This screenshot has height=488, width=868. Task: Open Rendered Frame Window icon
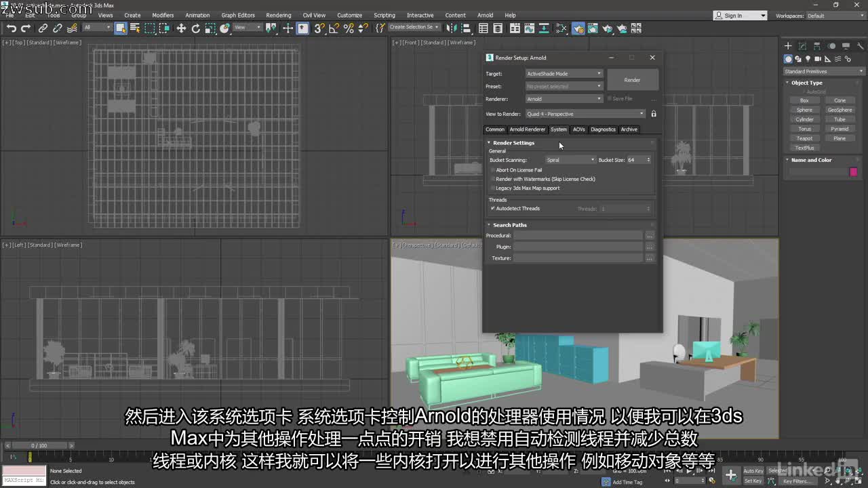point(592,28)
